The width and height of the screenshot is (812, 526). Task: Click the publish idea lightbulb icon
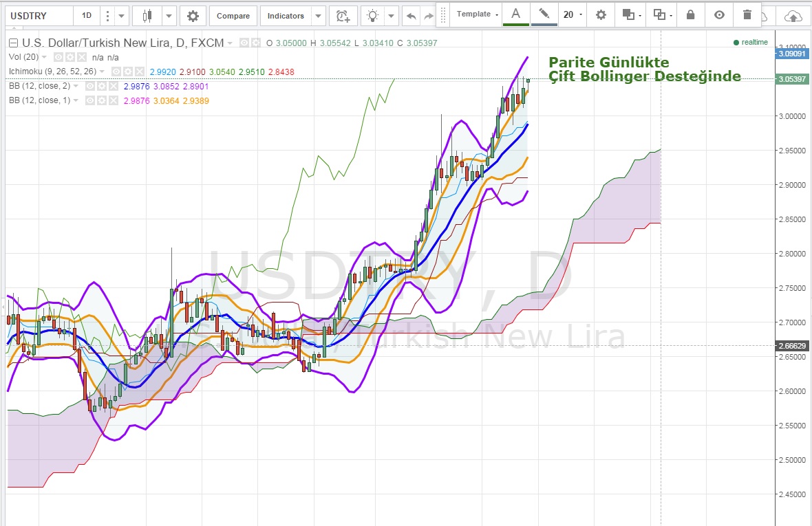(372, 16)
